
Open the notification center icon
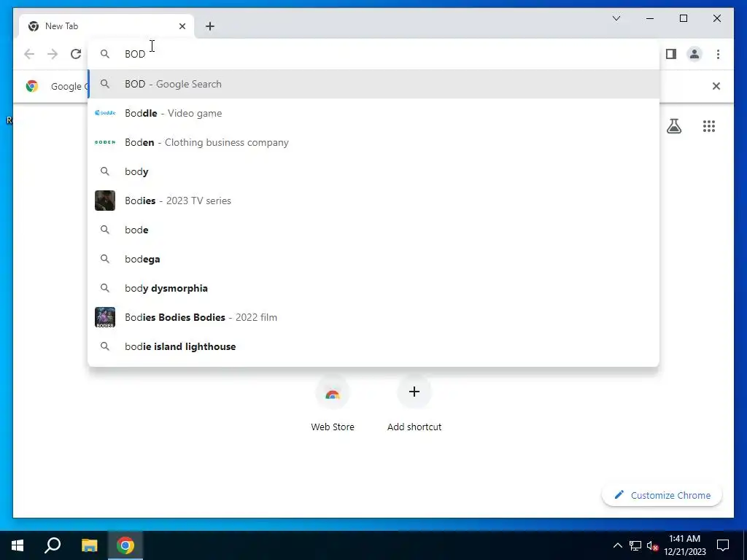(723, 545)
